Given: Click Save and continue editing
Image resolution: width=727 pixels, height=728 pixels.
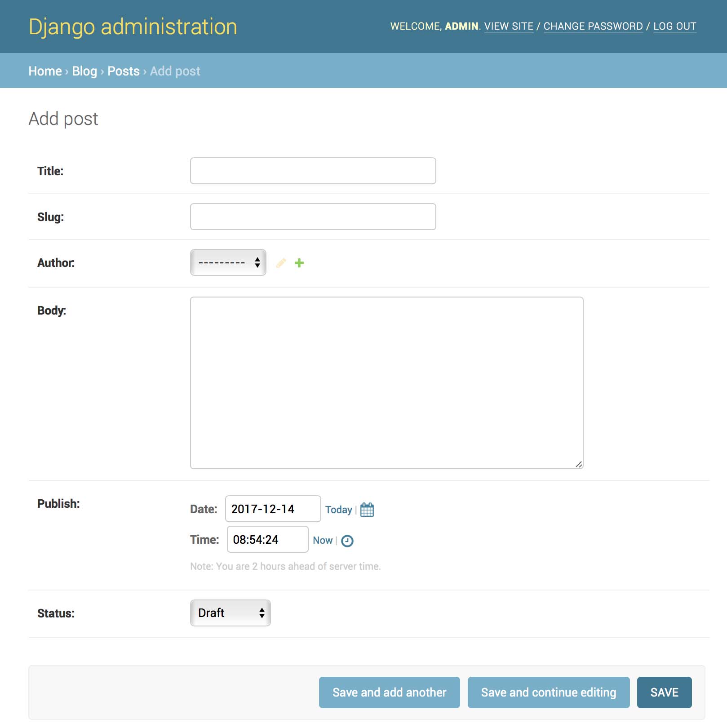Looking at the screenshot, I should click(548, 692).
